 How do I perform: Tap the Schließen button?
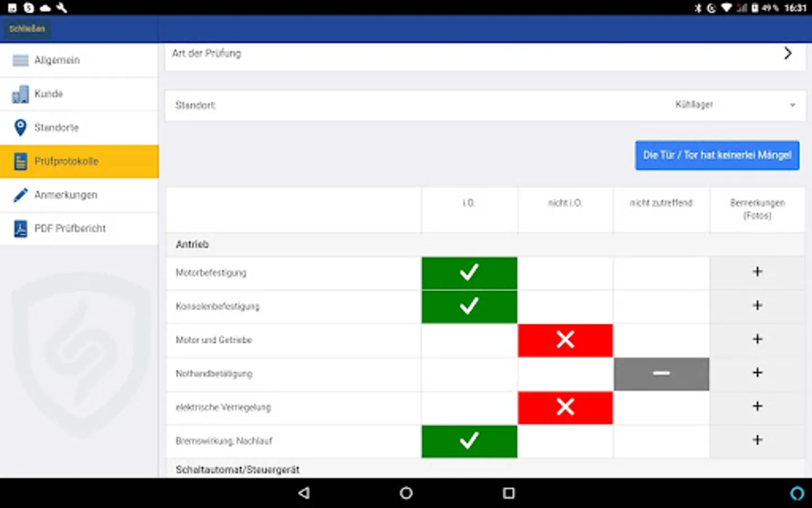coord(27,29)
